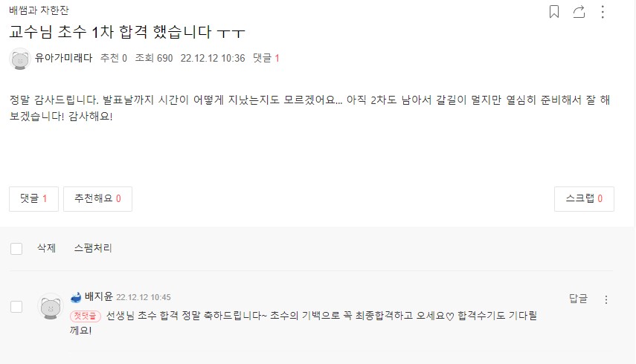
Task: Click commenter name 배지윤
Action: click(x=98, y=297)
